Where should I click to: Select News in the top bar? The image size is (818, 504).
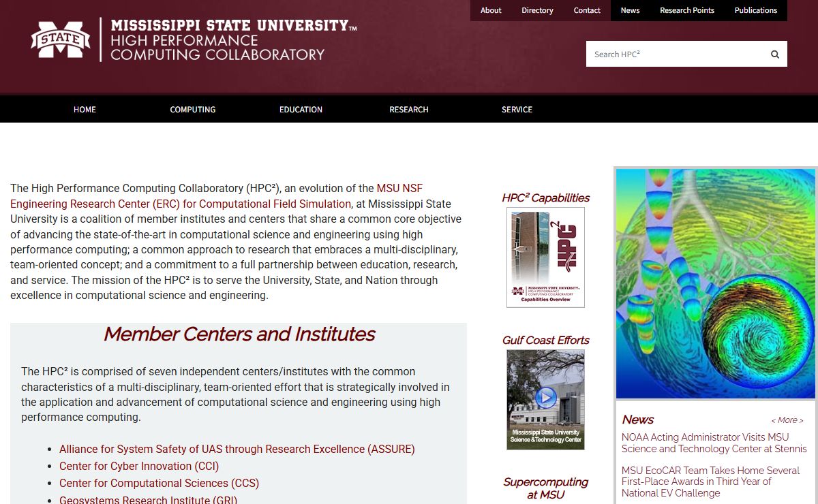click(630, 10)
